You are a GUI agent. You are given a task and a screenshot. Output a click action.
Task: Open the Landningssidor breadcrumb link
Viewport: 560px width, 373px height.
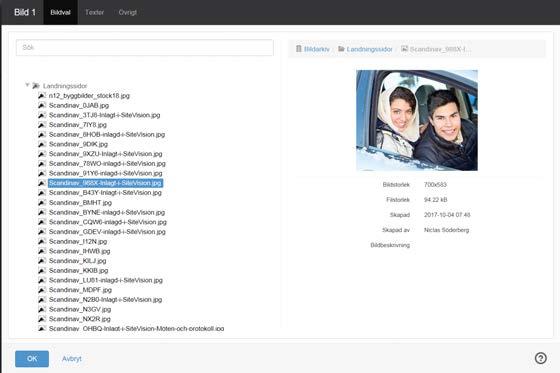(369, 49)
